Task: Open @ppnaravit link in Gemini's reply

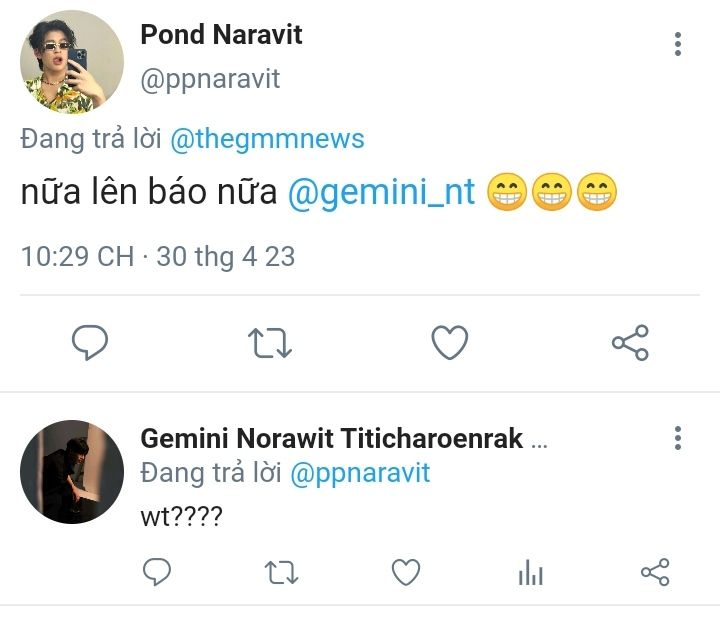Action: click(x=360, y=473)
